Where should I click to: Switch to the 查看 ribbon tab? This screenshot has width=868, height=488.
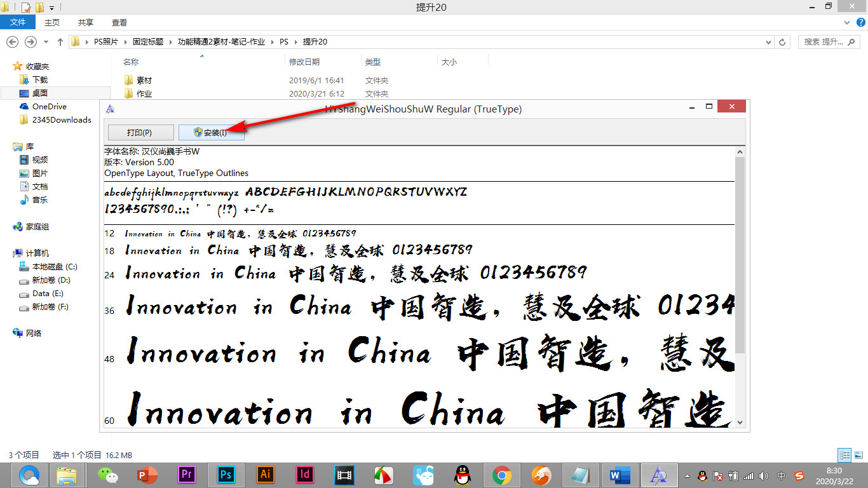(x=119, y=22)
